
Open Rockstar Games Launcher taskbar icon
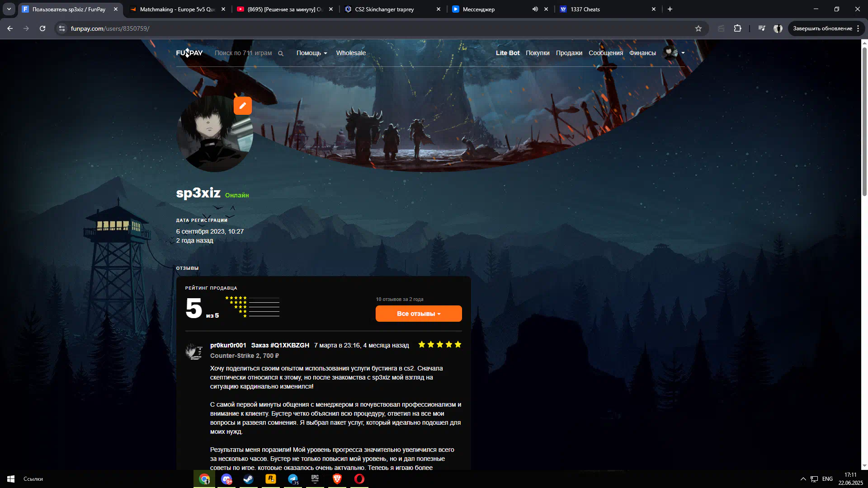tap(271, 479)
